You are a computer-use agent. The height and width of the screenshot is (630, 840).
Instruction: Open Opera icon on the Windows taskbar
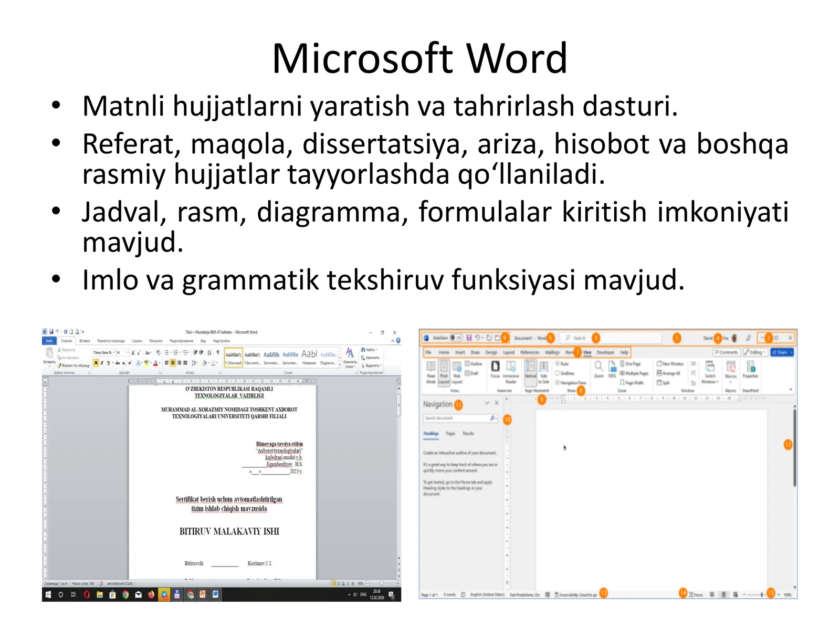87,595
